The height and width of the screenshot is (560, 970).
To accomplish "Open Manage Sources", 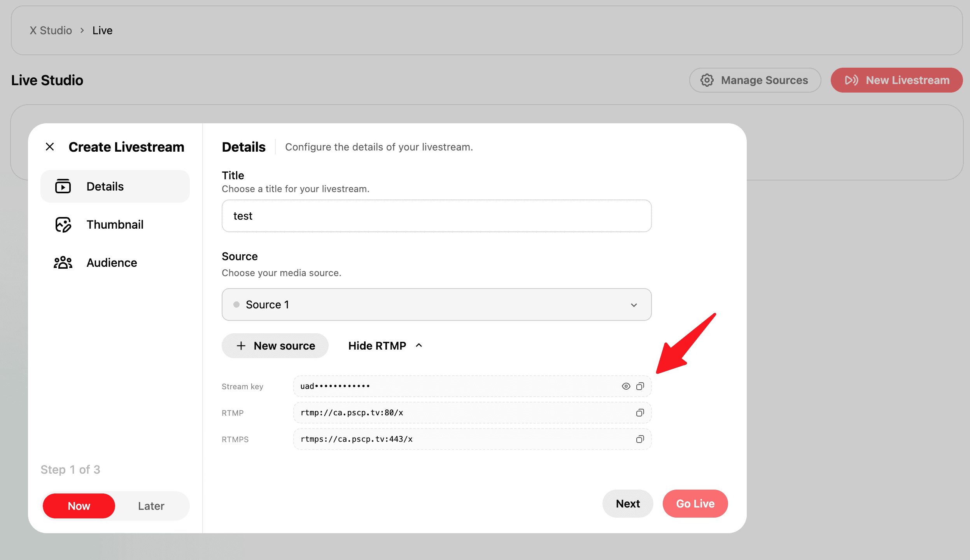I will [755, 80].
